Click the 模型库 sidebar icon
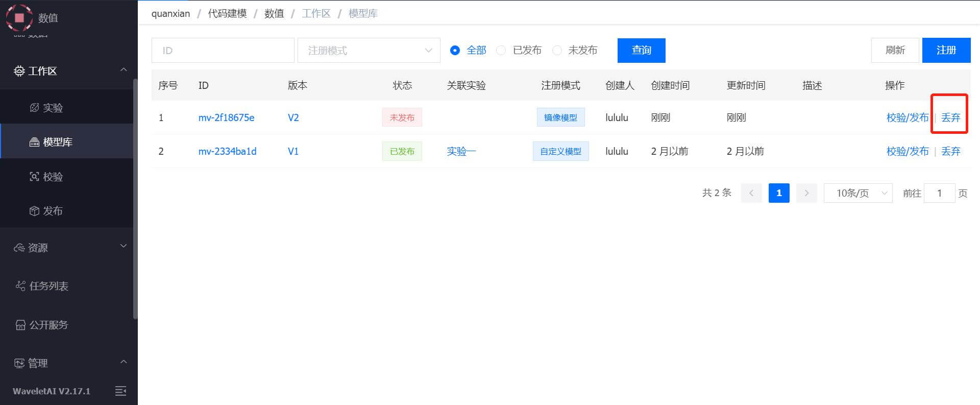The image size is (980, 405). (x=34, y=142)
